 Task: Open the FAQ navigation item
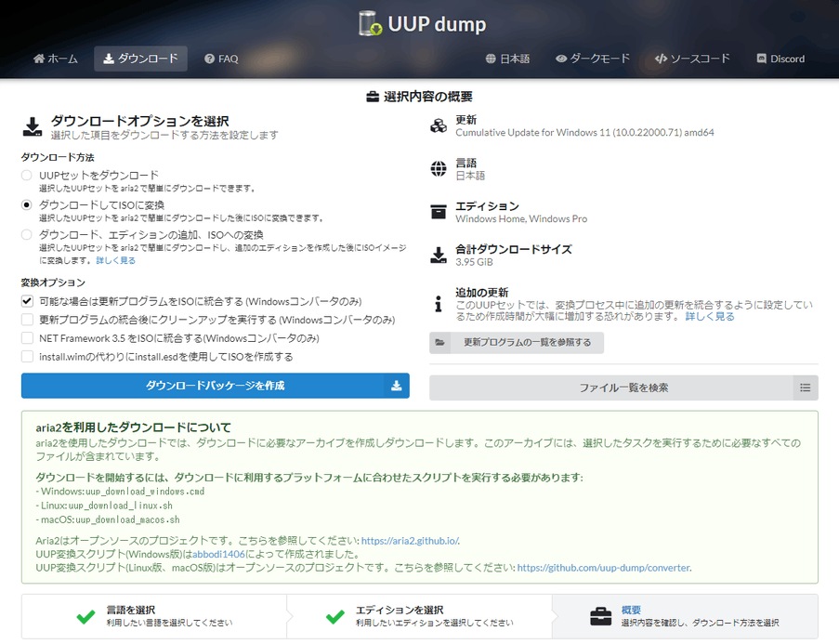click(x=221, y=59)
